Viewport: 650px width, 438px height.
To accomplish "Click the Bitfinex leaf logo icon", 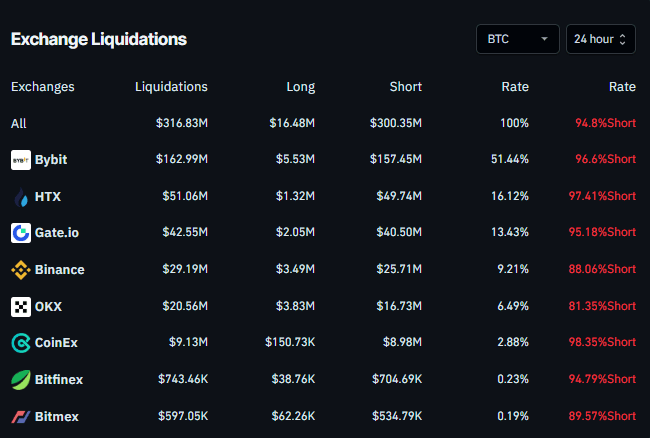I will coord(21,379).
